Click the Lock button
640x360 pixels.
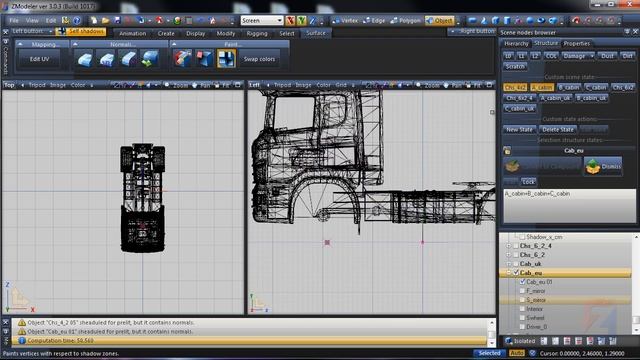pos(528,181)
